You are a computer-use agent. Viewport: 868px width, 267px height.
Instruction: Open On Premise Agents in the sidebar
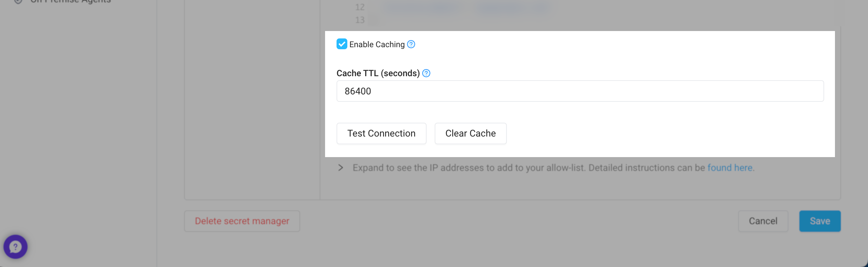click(70, 1)
